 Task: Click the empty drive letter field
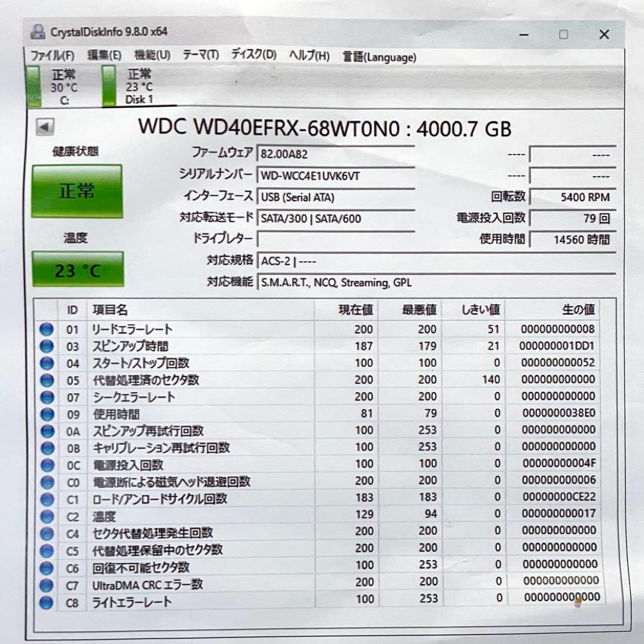(x=336, y=239)
